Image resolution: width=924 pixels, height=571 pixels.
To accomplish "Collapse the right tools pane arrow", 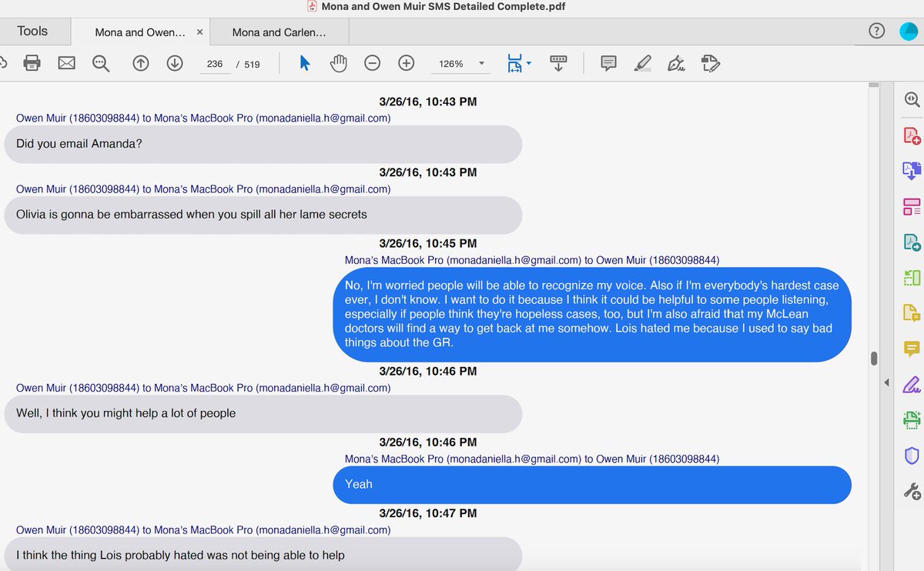I will (x=886, y=382).
